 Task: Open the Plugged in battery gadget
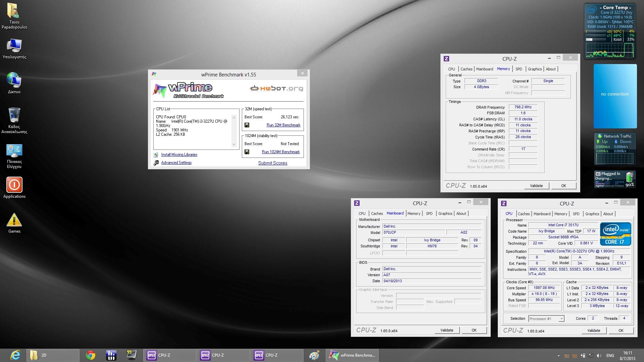point(615,179)
